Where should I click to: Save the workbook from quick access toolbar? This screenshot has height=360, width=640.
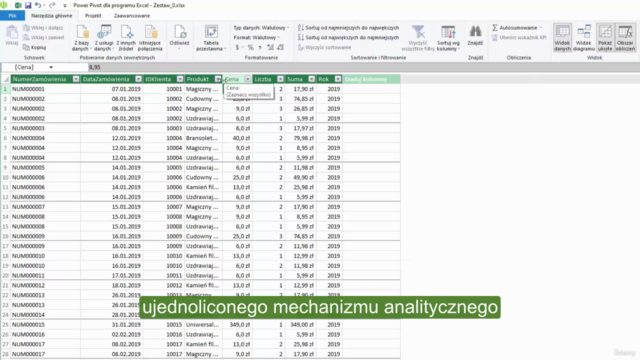point(28,5)
